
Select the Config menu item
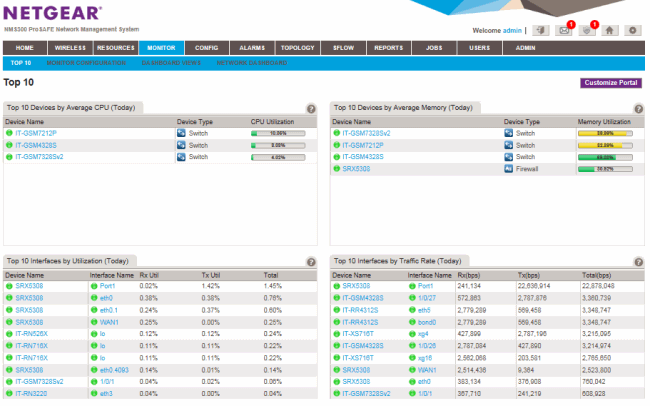(207, 47)
